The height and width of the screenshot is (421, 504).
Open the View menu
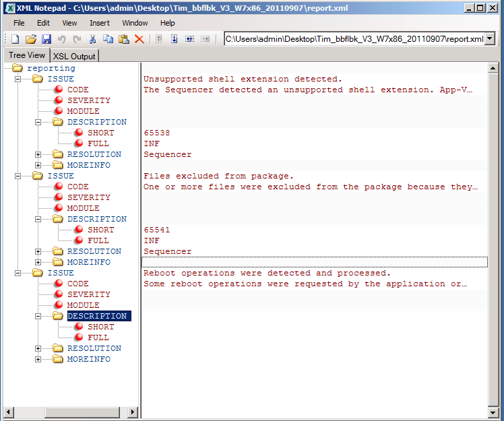click(x=69, y=23)
